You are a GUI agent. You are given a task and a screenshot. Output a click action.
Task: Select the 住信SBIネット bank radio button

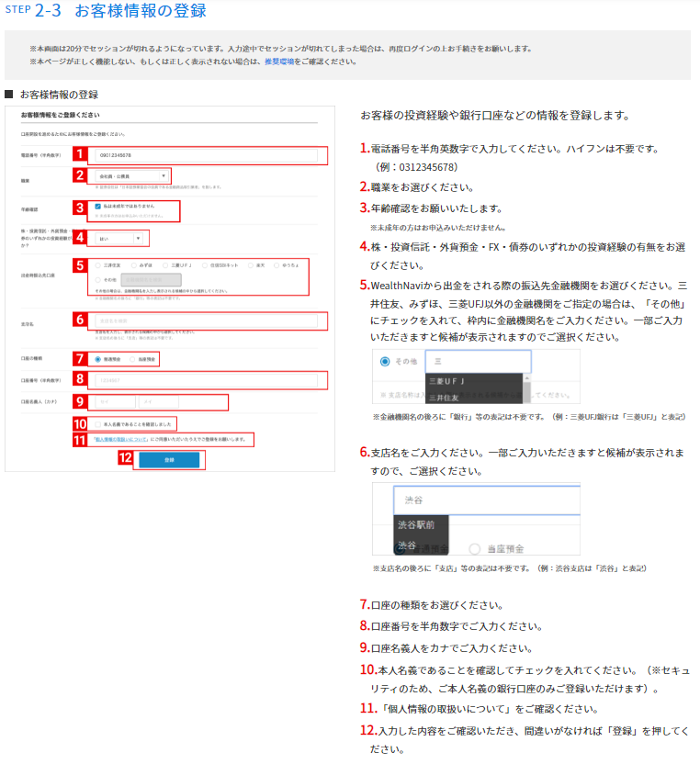tap(205, 265)
